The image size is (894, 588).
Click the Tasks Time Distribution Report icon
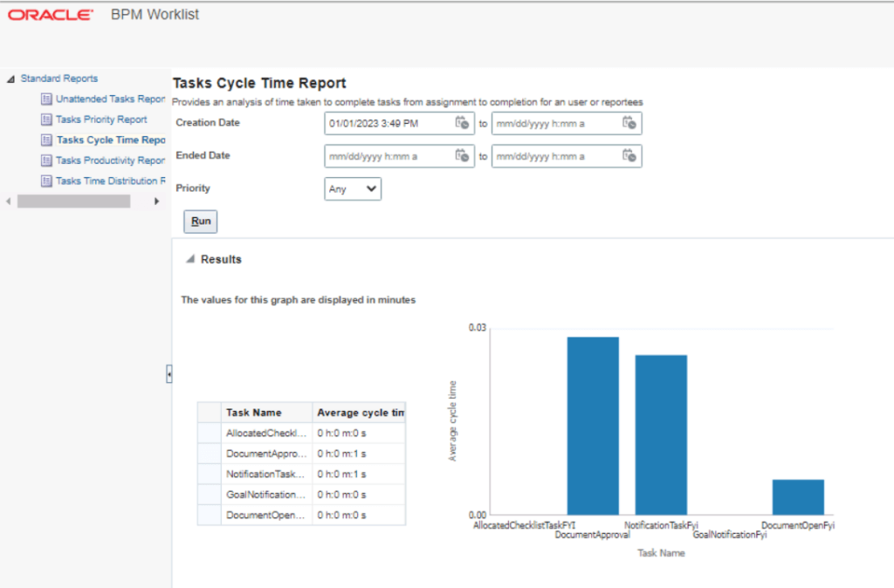[x=45, y=181]
